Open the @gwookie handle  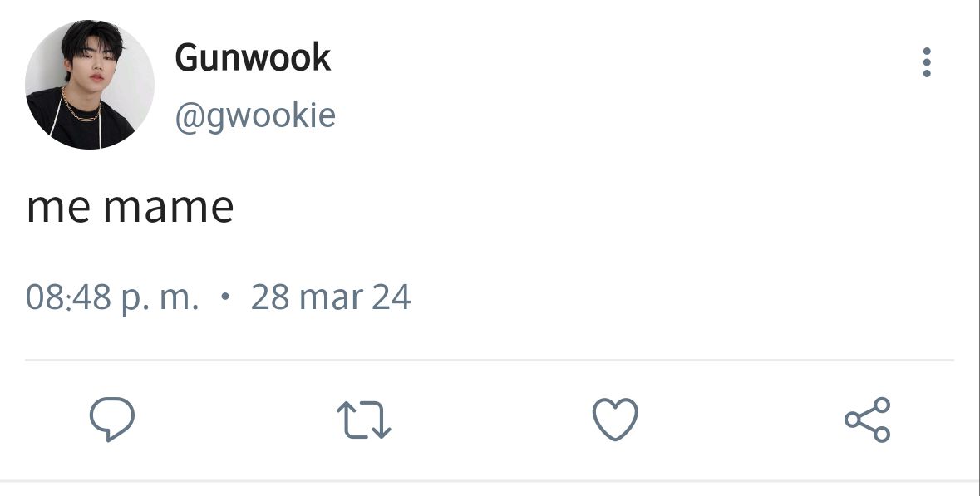[255, 115]
